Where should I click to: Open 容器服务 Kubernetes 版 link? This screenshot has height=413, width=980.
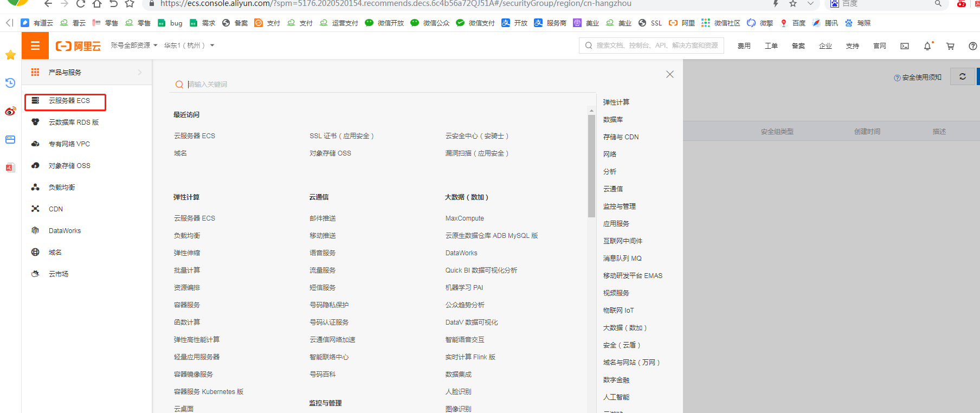coord(209,391)
